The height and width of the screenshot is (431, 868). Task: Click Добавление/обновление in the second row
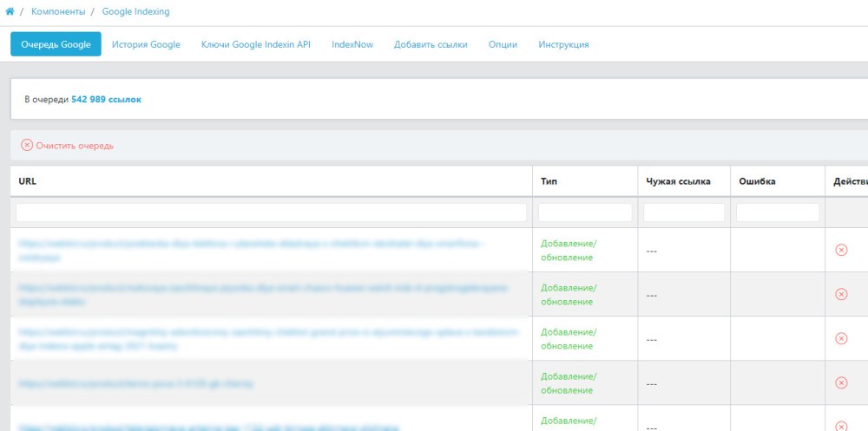[x=569, y=295]
